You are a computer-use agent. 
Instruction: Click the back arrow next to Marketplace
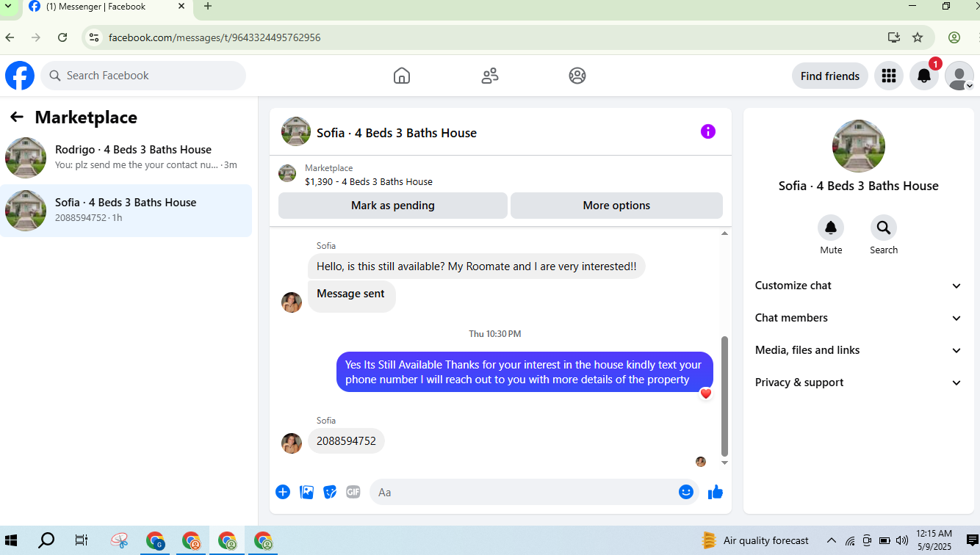point(17,117)
